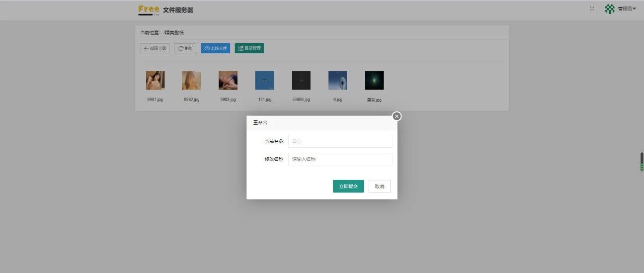Viewport: 644px width, 273px height.
Task: Click 取消 to cancel renaming
Action: click(x=379, y=187)
